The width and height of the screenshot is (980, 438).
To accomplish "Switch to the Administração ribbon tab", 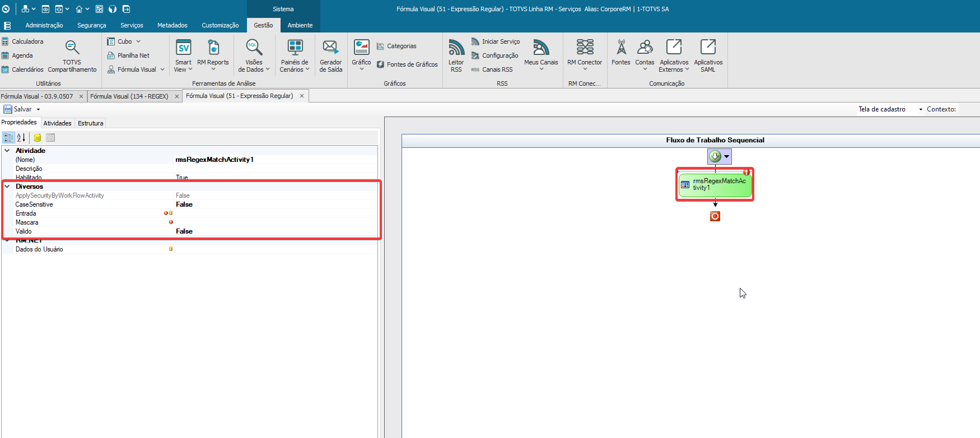I will 44,25.
